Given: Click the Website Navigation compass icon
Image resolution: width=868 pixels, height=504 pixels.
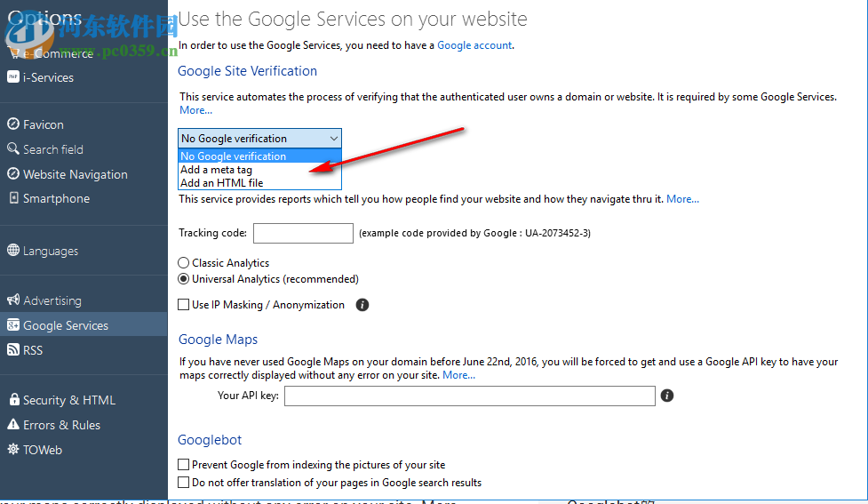Looking at the screenshot, I should (12, 174).
